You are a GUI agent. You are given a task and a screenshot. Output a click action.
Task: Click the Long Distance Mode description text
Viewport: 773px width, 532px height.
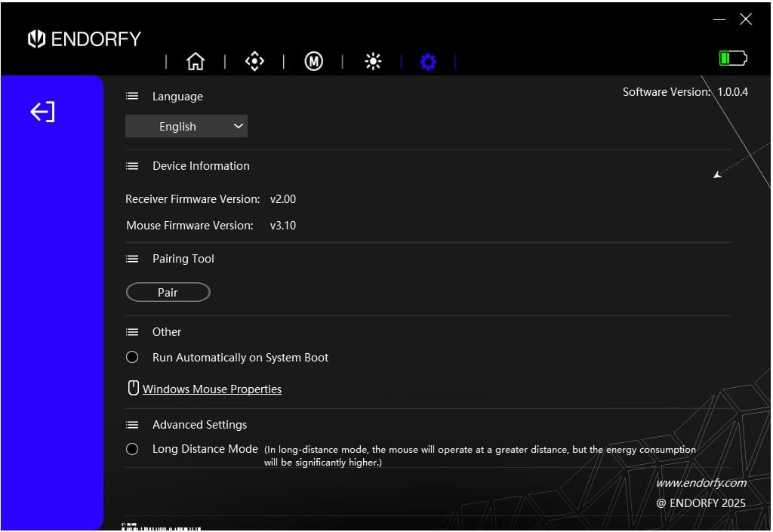tap(480, 456)
